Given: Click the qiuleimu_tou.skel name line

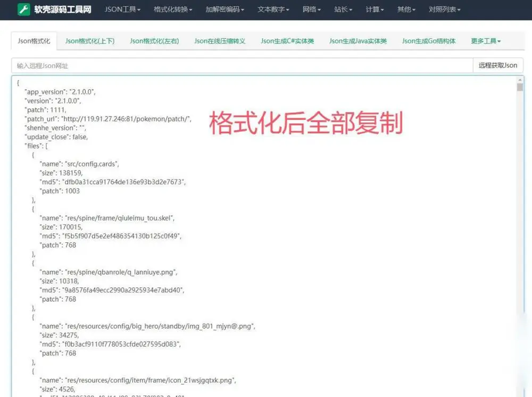Looking at the screenshot, I should coord(107,218).
